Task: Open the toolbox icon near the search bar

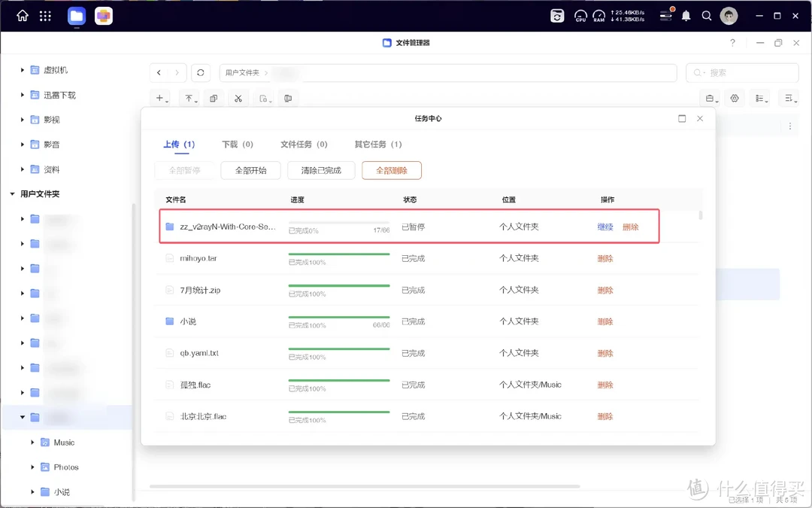Action: [710, 98]
